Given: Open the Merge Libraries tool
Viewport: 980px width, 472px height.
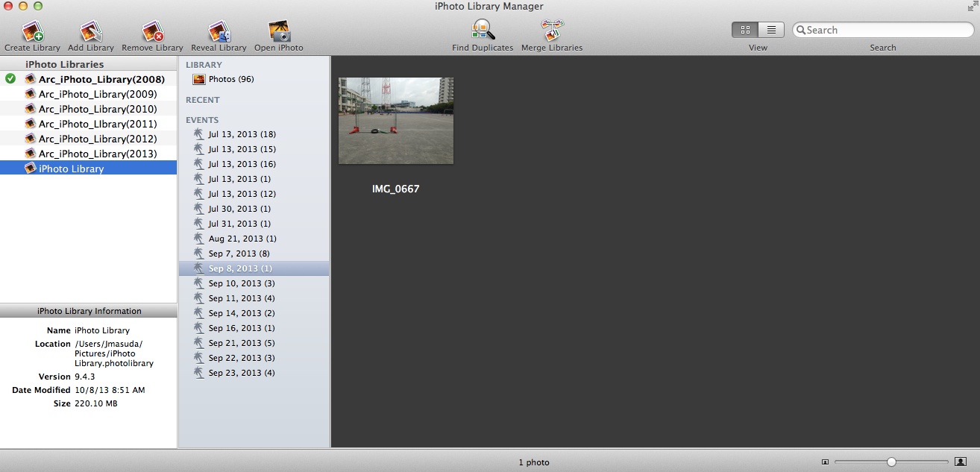Looking at the screenshot, I should (552, 31).
